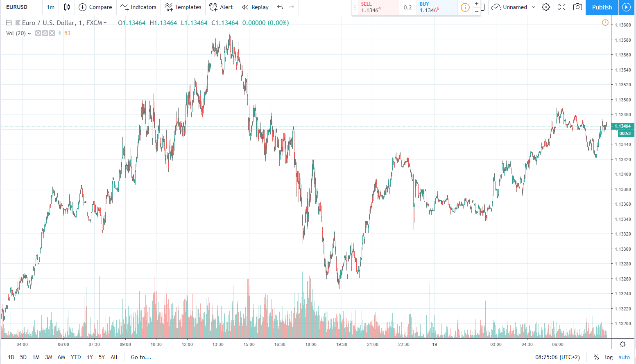
Task: Open axis settings gear at bottom right
Action: point(622,344)
